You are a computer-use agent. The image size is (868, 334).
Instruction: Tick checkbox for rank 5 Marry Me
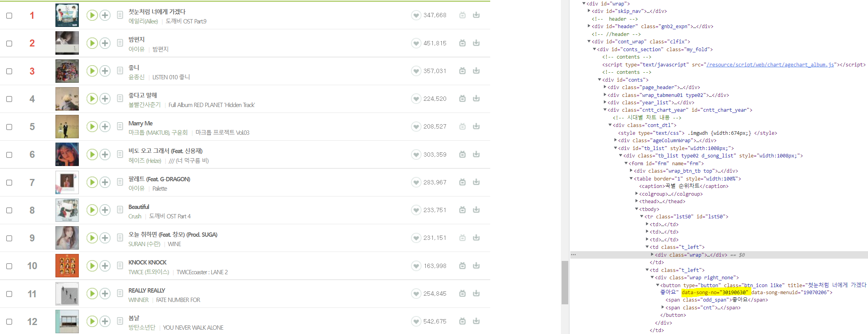pyautogui.click(x=9, y=127)
